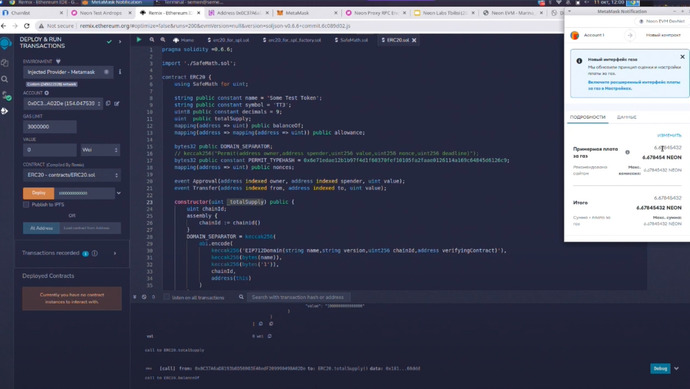Viewport: 690px width, 389px height.
Task: Click the Value amount input field
Action: (x=50, y=150)
